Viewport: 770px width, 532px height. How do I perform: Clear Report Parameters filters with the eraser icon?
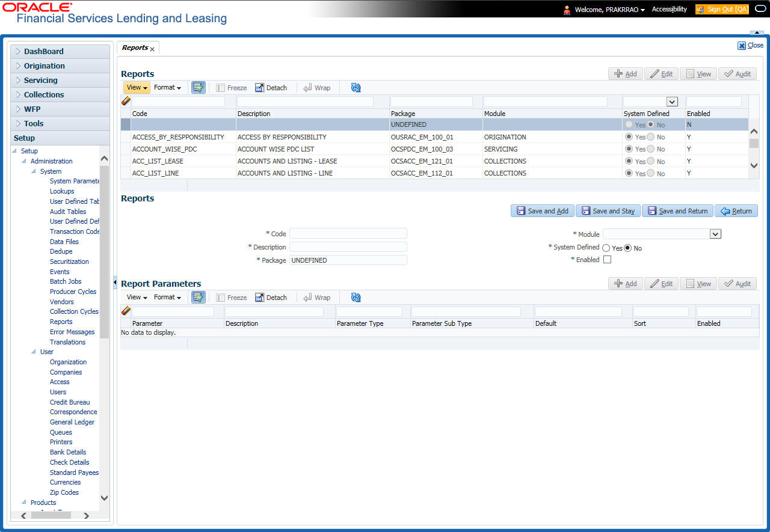point(126,311)
